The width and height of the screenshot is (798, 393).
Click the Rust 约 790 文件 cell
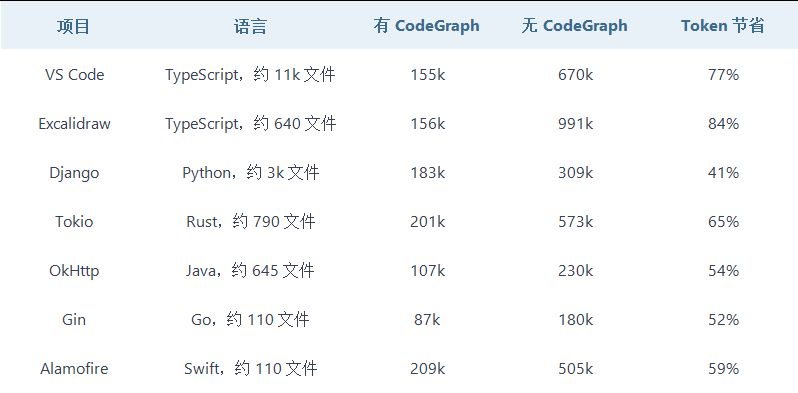coord(250,221)
